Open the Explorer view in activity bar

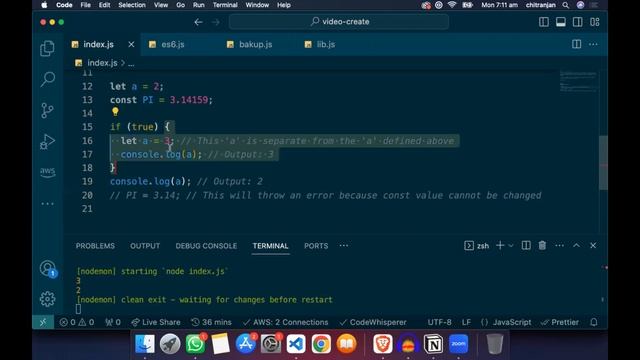47,49
